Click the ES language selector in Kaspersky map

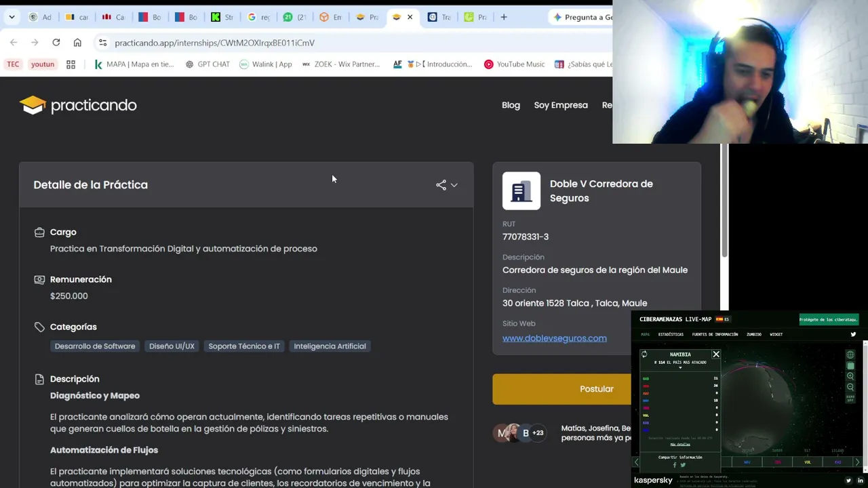coord(722,319)
